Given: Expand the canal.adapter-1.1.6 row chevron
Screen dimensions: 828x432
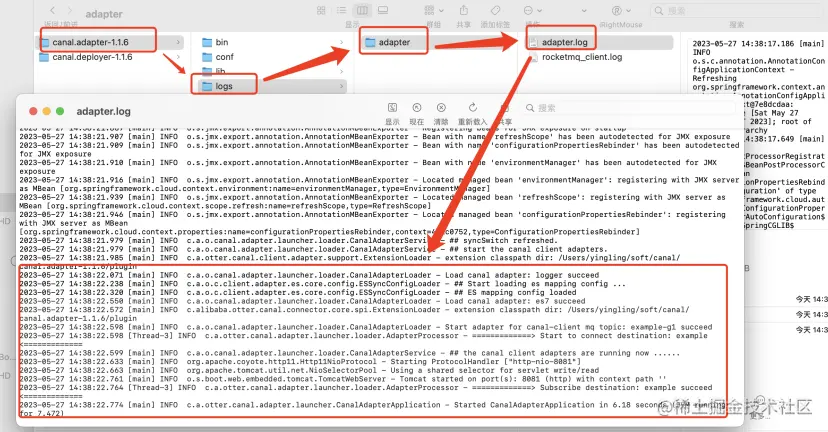Looking at the screenshot, I should click(178, 42).
